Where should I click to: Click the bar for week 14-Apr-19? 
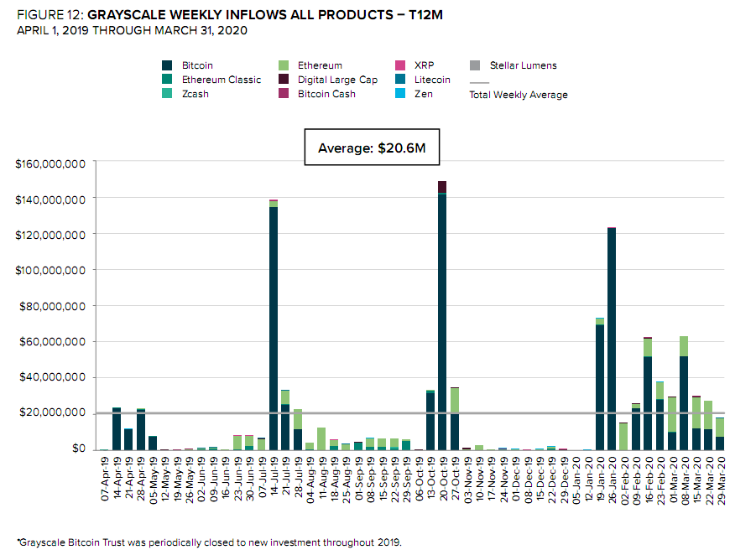click(x=117, y=428)
